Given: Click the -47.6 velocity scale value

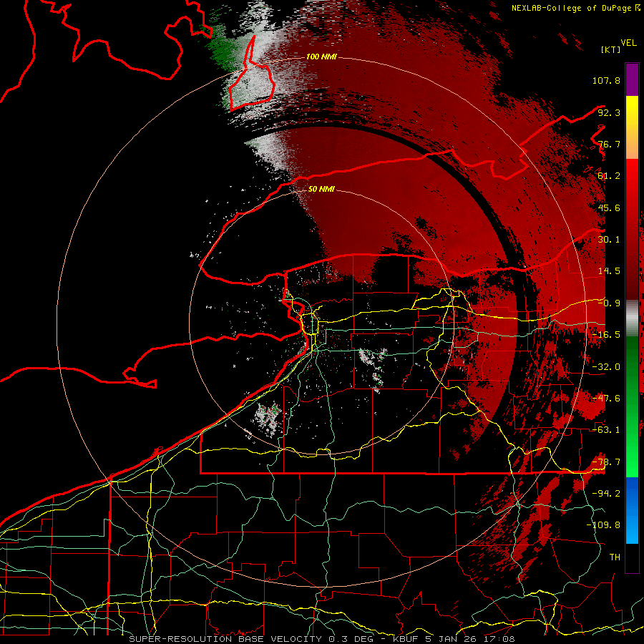Looking at the screenshot, I should pos(606,399).
